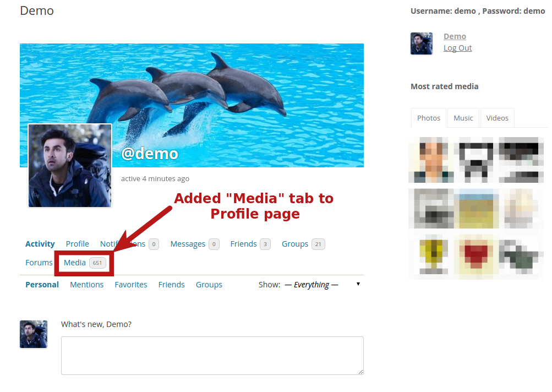Show the Favorites activity sub-tab
The width and height of the screenshot is (552, 392).
coord(131,285)
